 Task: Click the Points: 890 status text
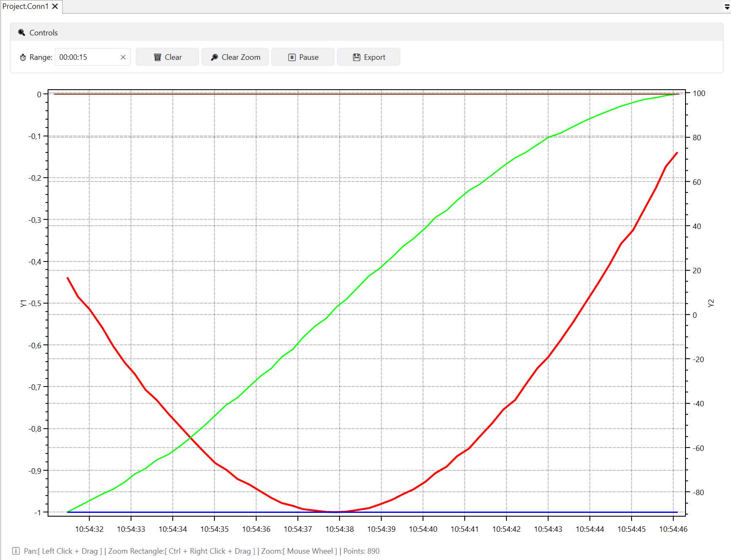pos(361,551)
